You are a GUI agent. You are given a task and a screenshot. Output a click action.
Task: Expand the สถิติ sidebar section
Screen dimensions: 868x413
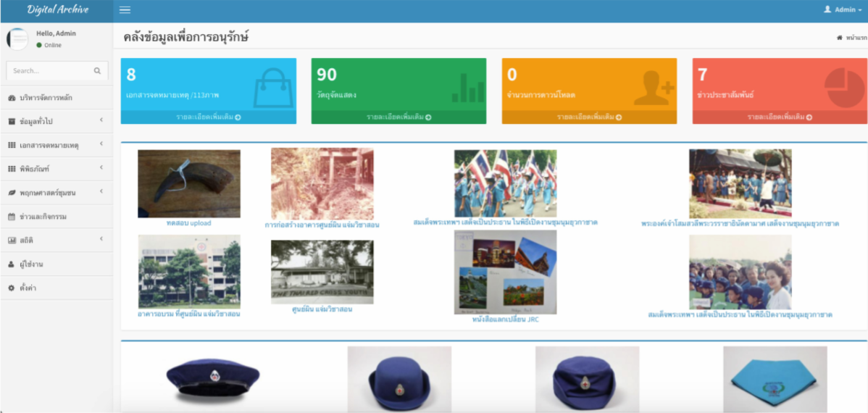[x=56, y=240]
